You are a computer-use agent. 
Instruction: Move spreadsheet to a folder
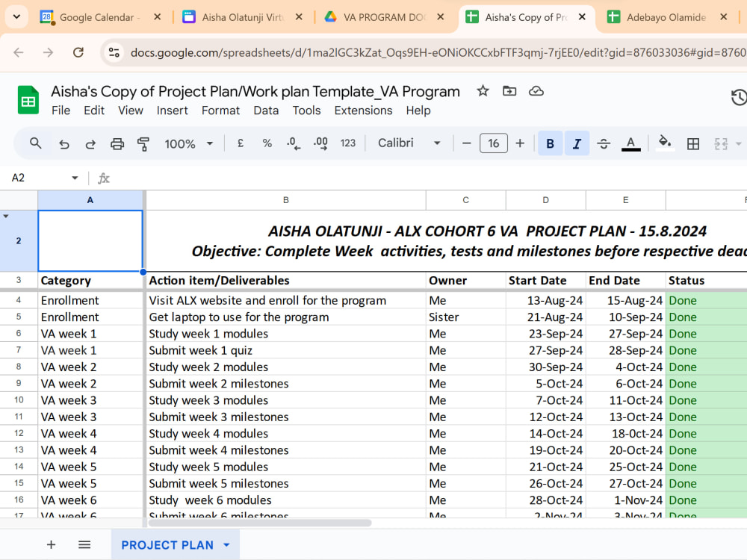coord(509,91)
